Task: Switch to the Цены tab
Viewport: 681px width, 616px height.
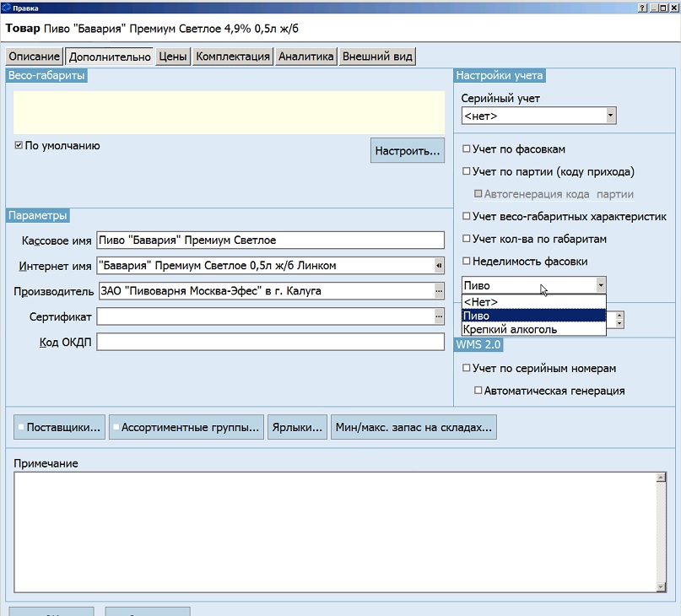Action: point(172,57)
